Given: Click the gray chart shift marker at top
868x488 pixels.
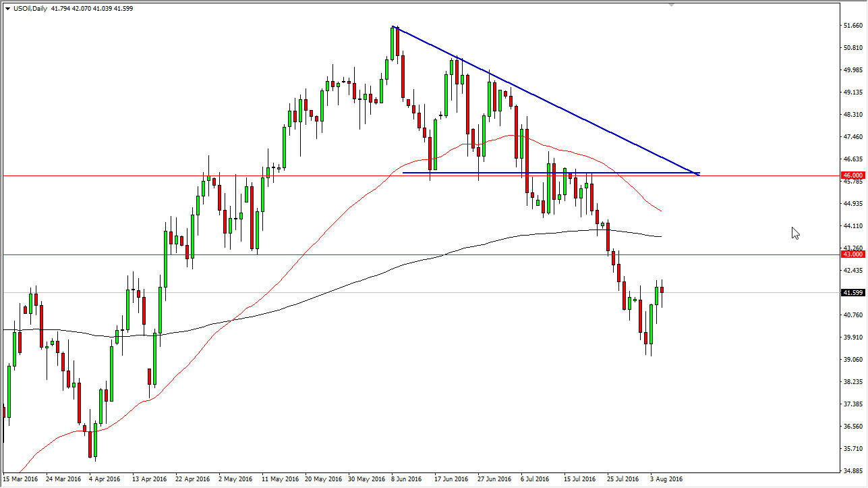Looking at the screenshot, I should [670, 4].
